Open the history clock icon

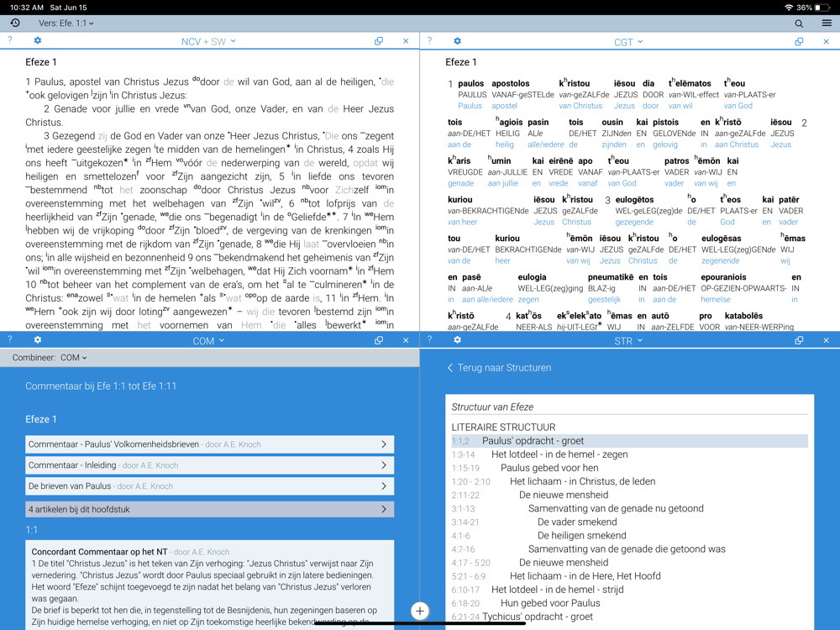pyautogui.click(x=15, y=24)
